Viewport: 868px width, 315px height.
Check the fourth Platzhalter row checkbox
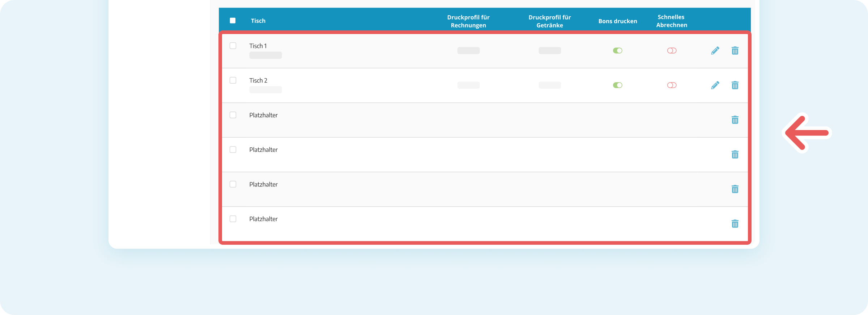[x=233, y=219]
